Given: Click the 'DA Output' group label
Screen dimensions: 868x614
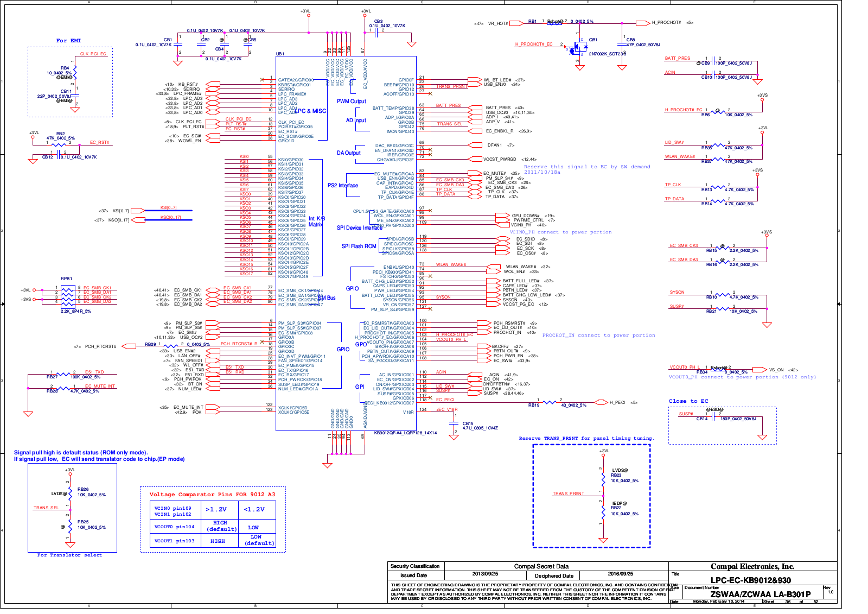Looking at the screenshot, I should (x=348, y=153).
